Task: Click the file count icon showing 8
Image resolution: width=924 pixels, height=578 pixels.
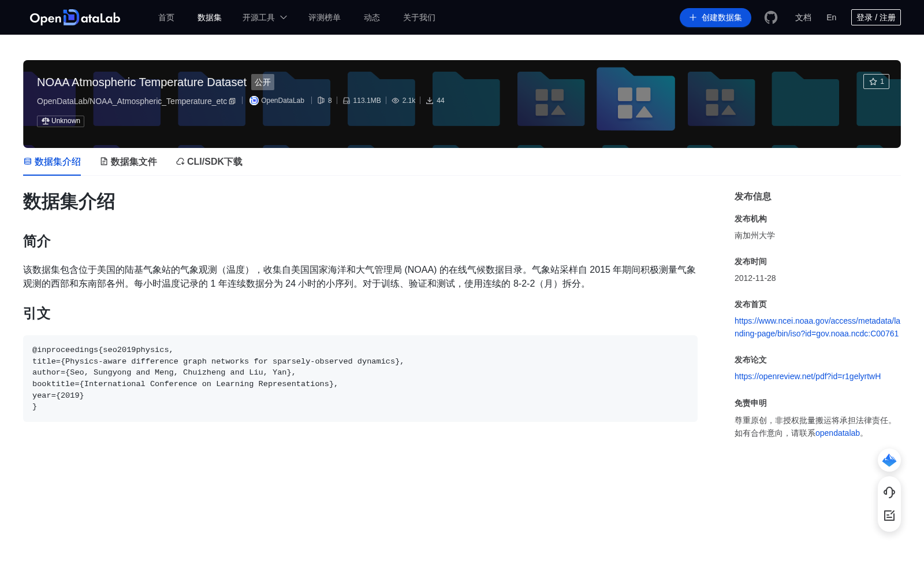Action: [x=321, y=101]
